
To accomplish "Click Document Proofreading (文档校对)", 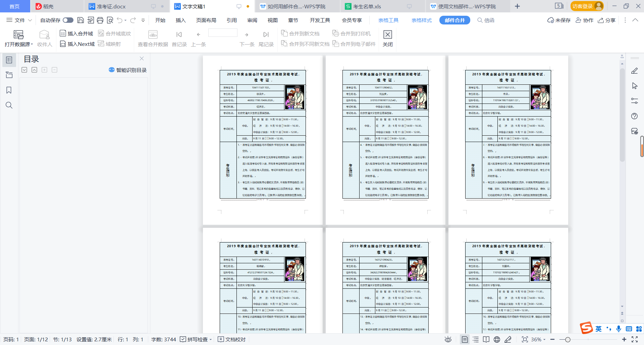I will pos(232,339).
